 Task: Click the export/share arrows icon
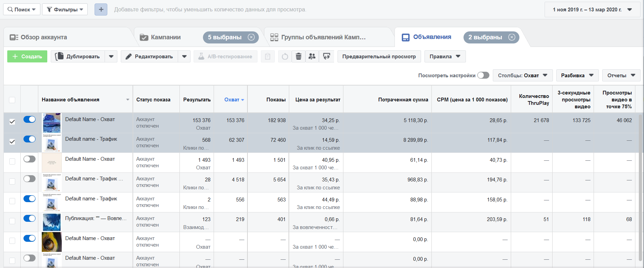tap(326, 57)
